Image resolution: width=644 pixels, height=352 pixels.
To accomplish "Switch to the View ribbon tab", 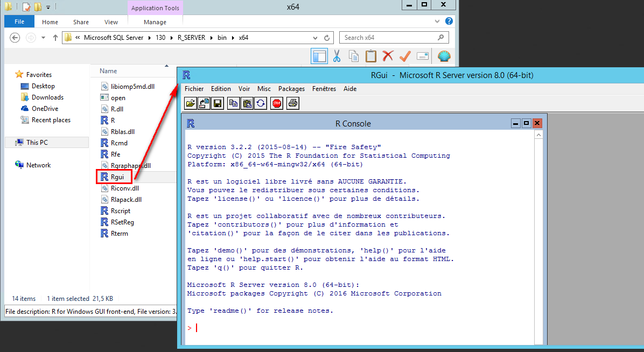I will pyautogui.click(x=111, y=22).
